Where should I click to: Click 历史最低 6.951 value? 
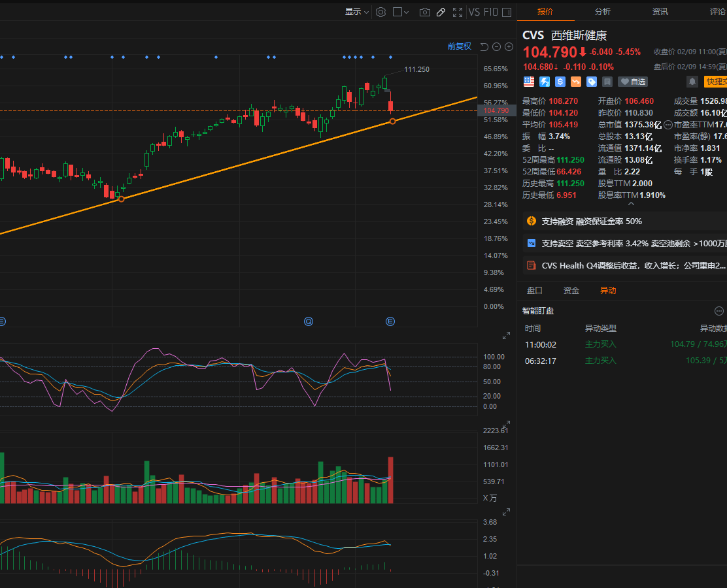(566, 195)
